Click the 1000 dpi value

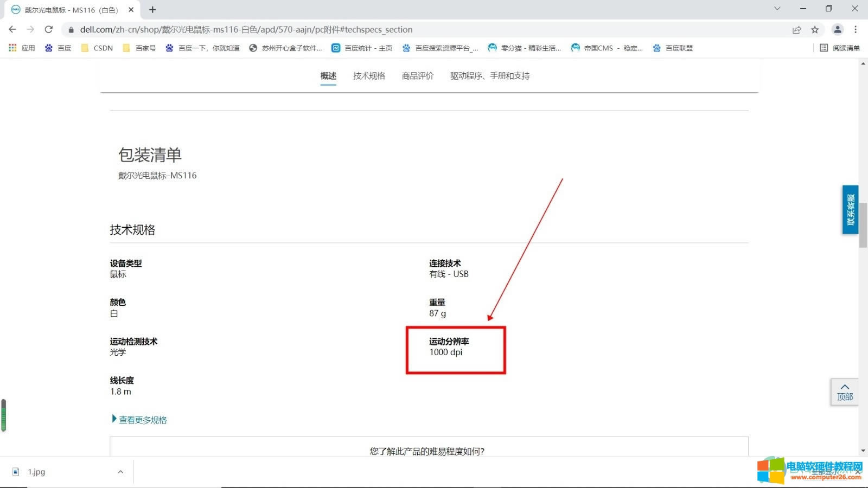[446, 352]
